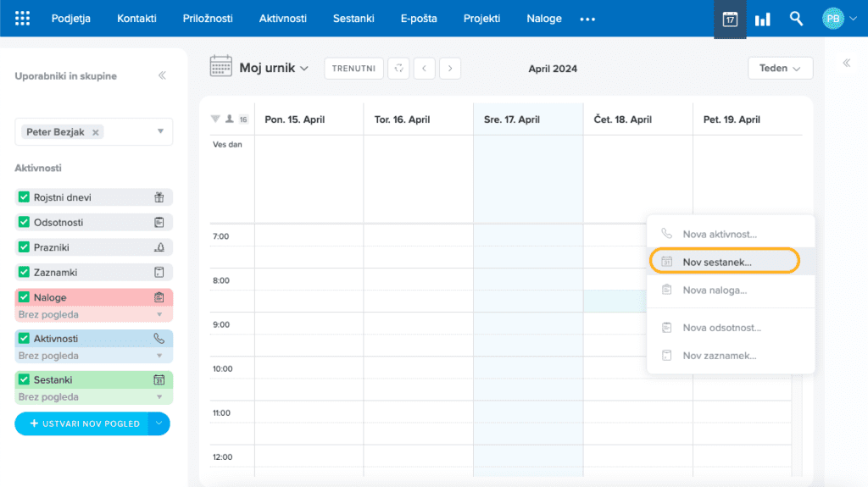Toggle the Prazniki checkbox
Viewport: 868px width, 487px height.
[x=24, y=247]
